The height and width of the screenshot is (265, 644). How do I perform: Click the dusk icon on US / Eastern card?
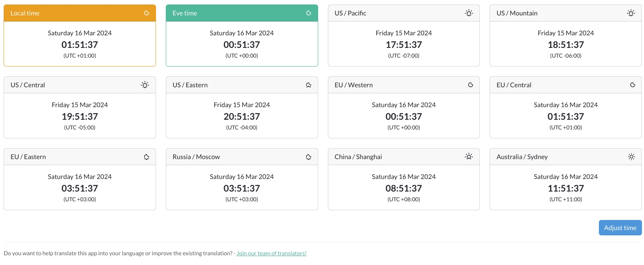pyautogui.click(x=309, y=85)
